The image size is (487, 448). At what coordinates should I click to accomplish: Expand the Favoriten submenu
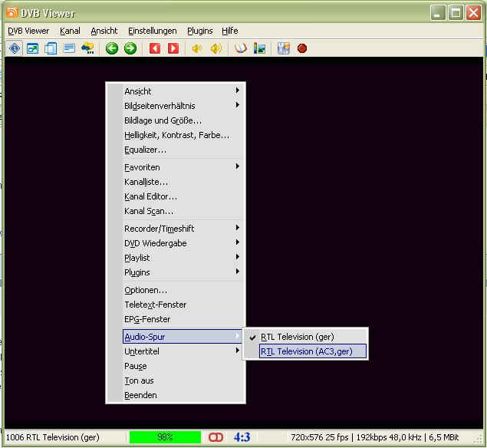click(x=183, y=167)
